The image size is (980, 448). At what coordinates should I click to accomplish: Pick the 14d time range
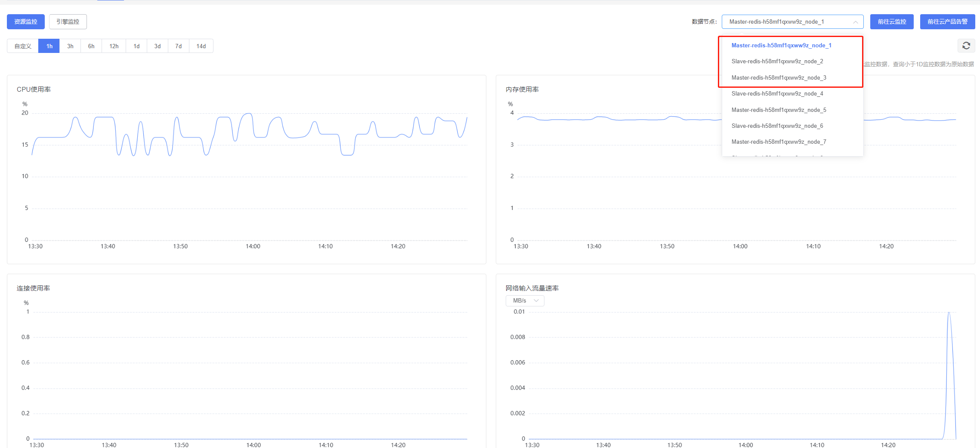point(201,46)
